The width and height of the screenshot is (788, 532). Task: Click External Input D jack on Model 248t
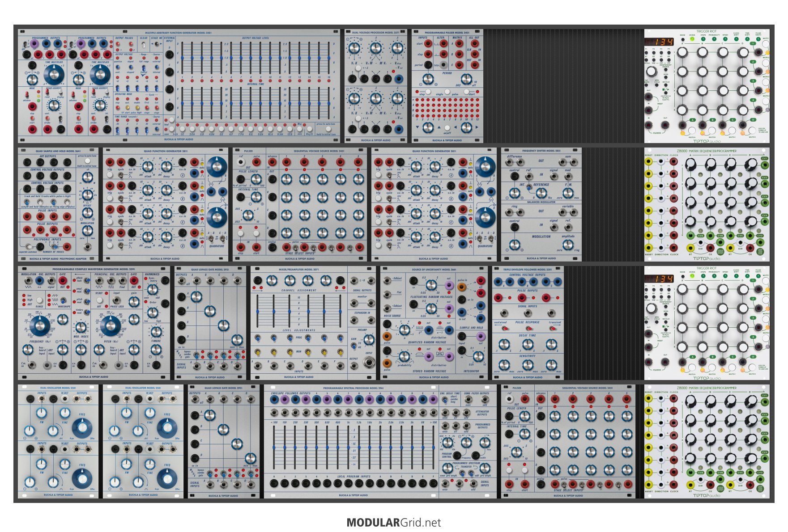pyautogui.click(x=170, y=55)
